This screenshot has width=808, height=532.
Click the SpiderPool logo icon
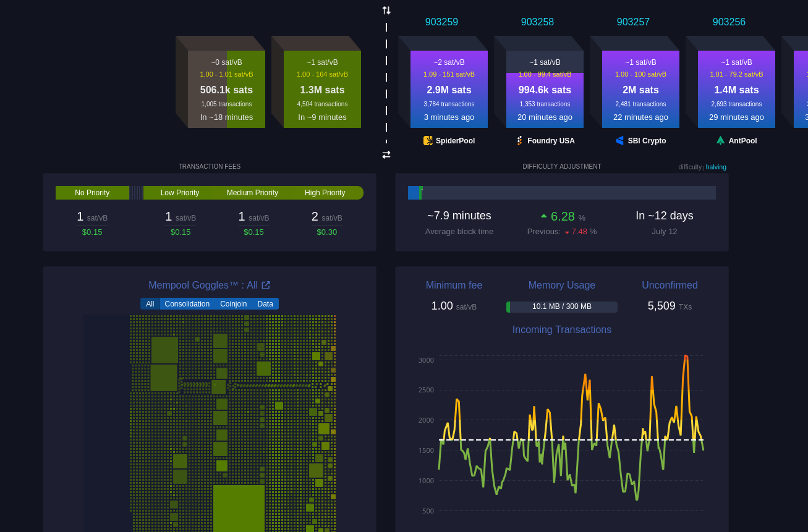428,141
